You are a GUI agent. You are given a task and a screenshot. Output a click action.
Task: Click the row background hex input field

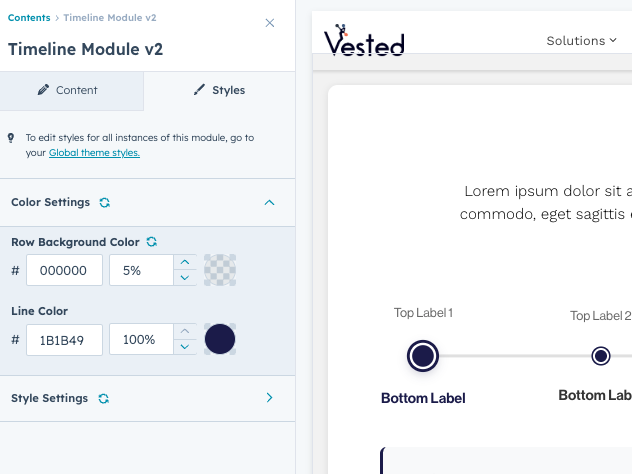point(65,270)
